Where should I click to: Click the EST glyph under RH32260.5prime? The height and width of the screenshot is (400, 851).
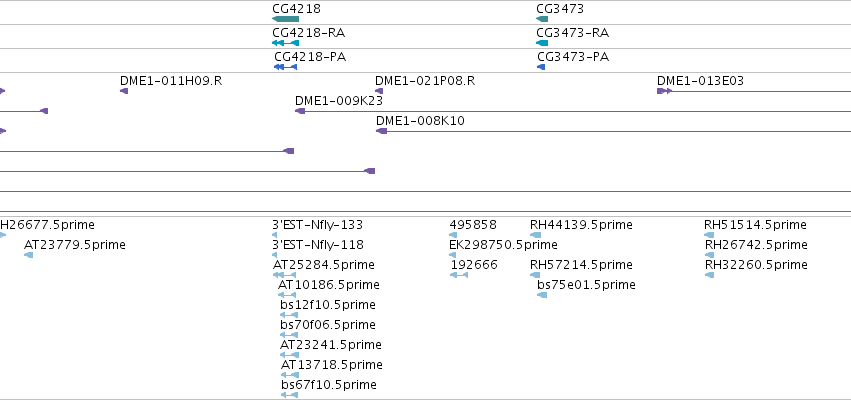(x=709, y=275)
